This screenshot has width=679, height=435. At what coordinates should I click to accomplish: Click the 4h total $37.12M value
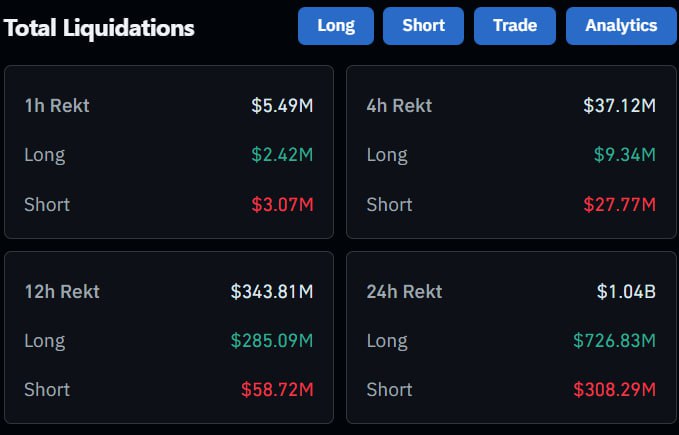[619, 105]
